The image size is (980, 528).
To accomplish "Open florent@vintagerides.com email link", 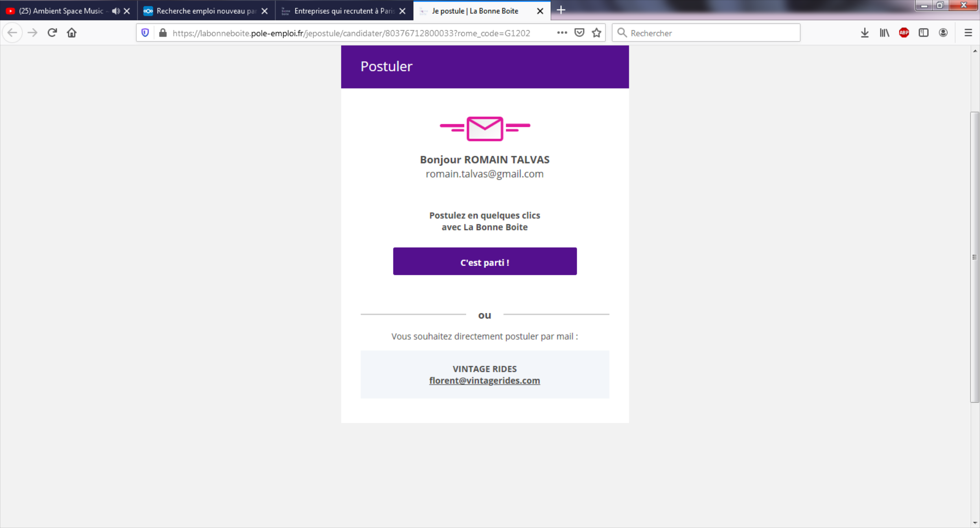I will click(484, 381).
